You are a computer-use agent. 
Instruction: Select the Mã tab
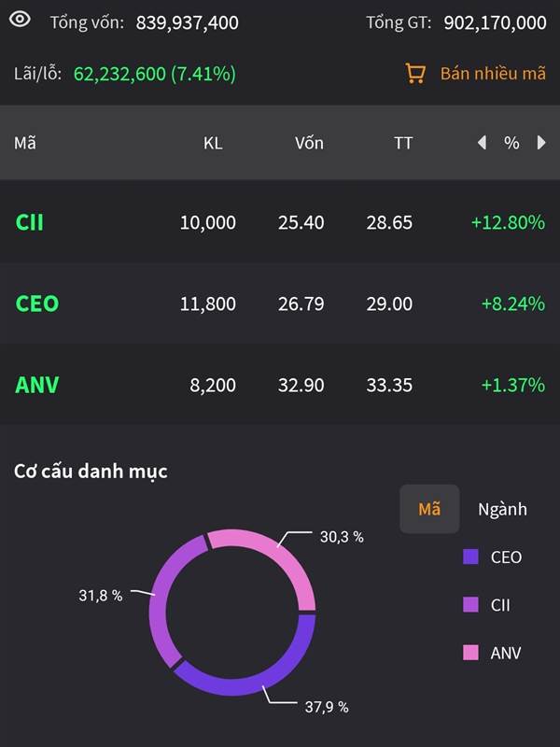tap(429, 509)
